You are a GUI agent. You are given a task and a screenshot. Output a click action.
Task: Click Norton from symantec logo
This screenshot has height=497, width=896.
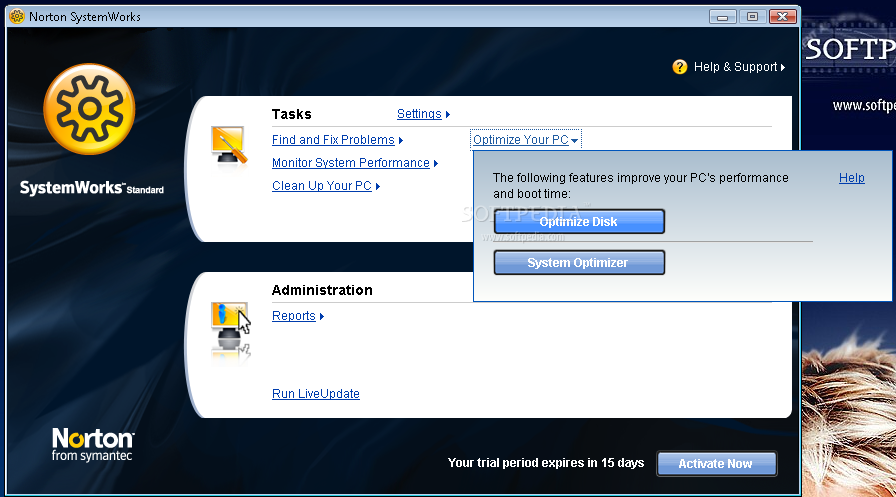click(93, 445)
